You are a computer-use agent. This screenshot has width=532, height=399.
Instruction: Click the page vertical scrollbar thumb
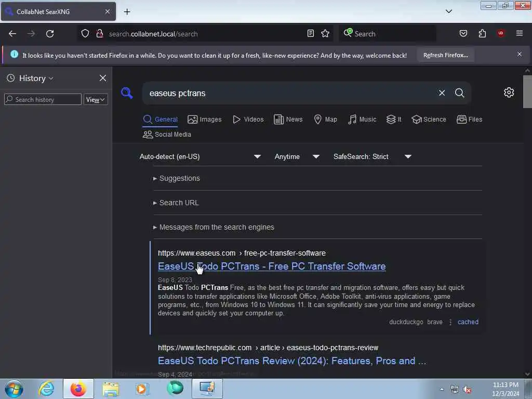point(527,91)
